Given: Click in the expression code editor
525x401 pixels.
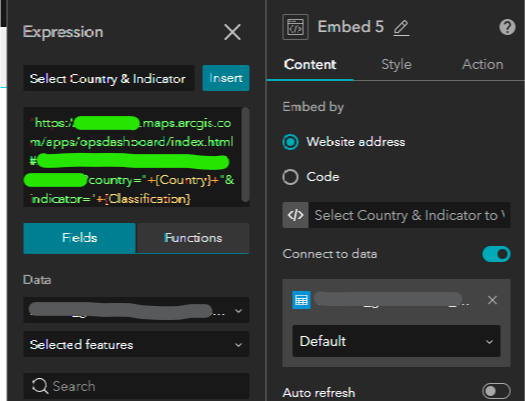Looking at the screenshot, I should pos(132,157).
